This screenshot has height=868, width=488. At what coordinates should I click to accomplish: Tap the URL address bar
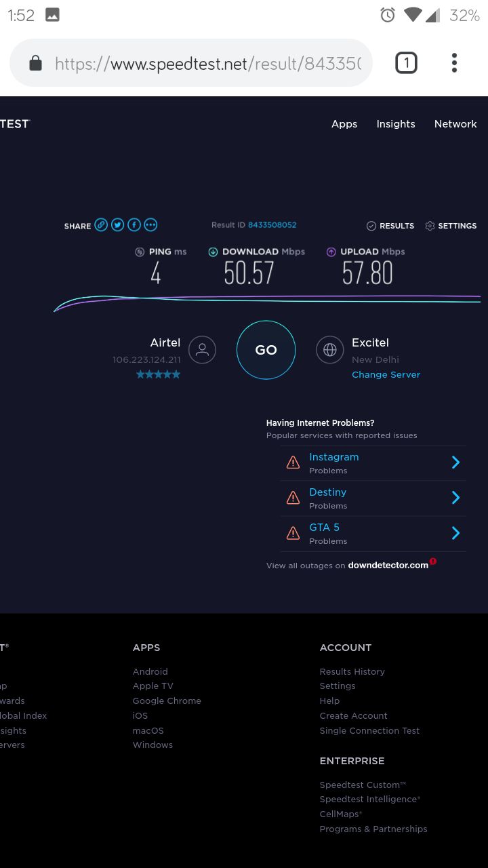tap(191, 63)
